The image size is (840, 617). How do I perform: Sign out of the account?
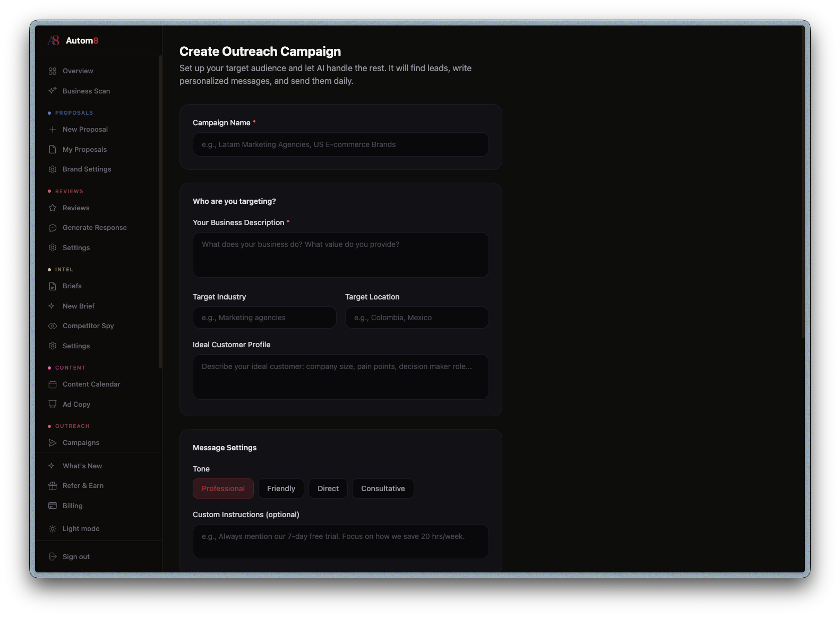click(x=76, y=556)
